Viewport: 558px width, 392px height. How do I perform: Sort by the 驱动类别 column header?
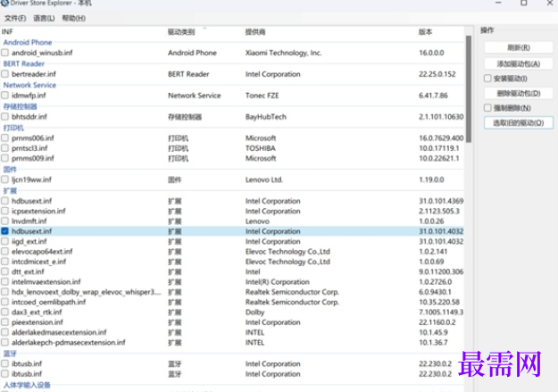(181, 32)
